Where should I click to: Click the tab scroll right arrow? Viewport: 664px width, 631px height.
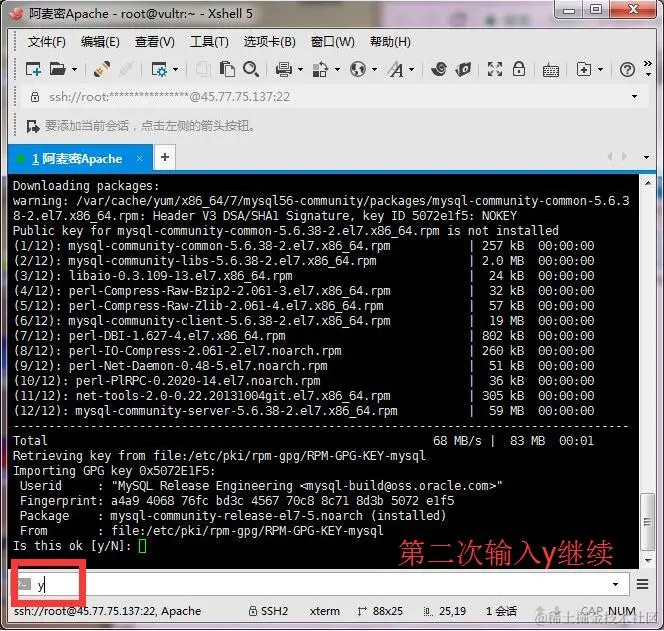click(x=624, y=156)
